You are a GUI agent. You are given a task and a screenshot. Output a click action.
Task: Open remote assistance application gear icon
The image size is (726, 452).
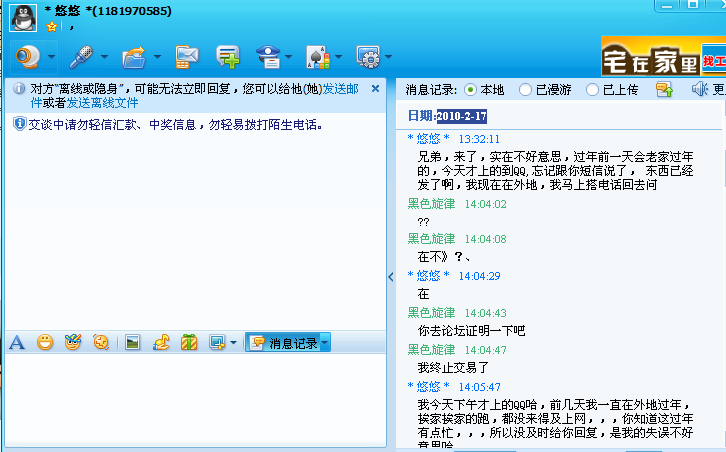[368, 57]
